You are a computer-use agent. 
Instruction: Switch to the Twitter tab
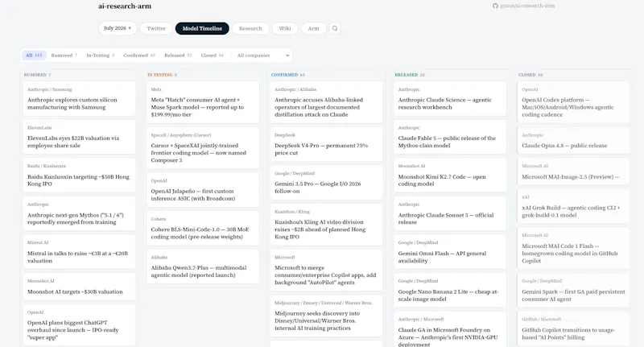pyautogui.click(x=156, y=28)
